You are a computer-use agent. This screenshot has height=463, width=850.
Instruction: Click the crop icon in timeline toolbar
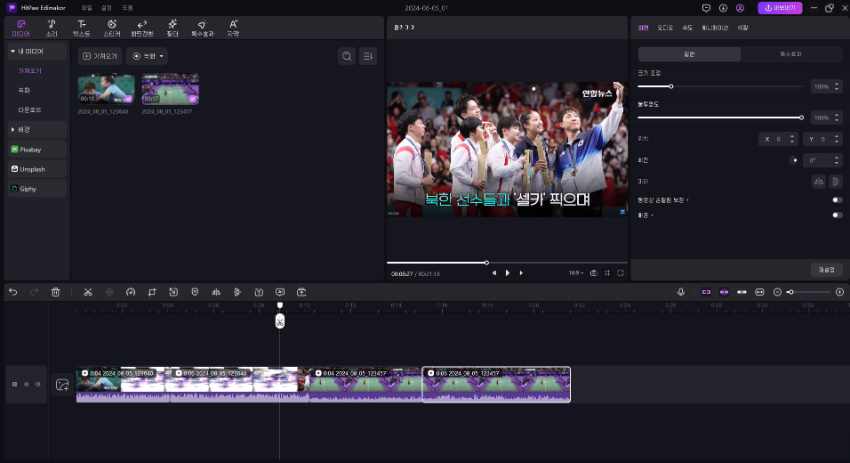click(152, 292)
